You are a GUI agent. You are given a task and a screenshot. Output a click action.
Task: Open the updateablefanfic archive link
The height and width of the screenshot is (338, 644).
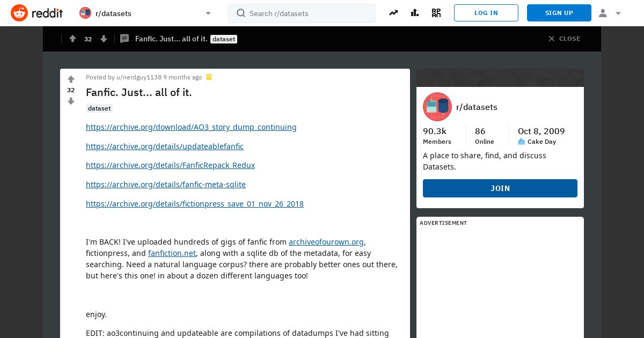[165, 146]
